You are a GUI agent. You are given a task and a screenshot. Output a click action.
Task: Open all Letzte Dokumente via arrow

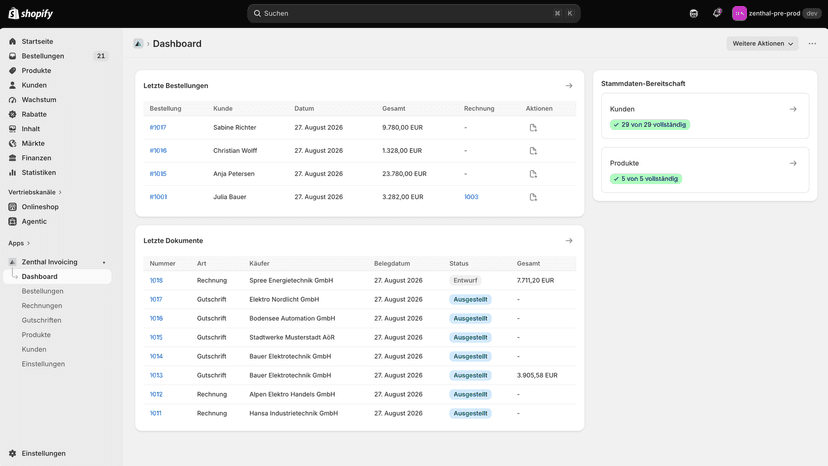(x=569, y=240)
